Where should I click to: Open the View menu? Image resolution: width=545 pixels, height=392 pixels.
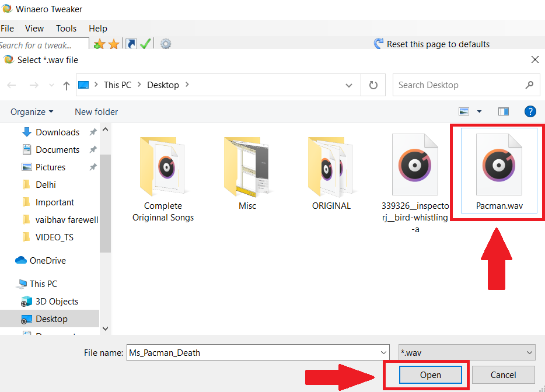pos(34,28)
